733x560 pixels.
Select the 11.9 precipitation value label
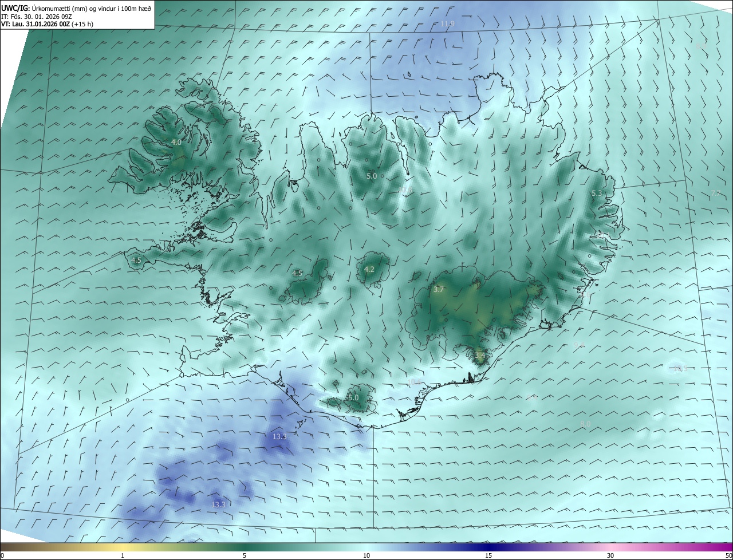pyautogui.click(x=447, y=24)
